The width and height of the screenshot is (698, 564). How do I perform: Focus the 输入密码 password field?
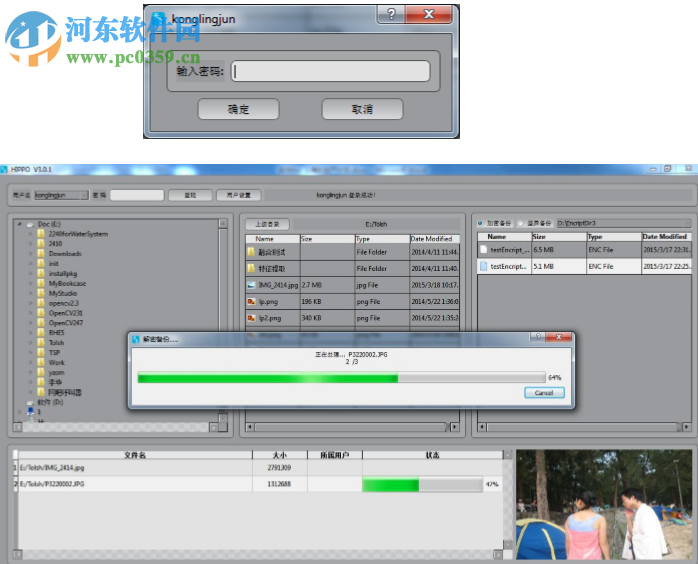pyautogui.click(x=330, y=71)
